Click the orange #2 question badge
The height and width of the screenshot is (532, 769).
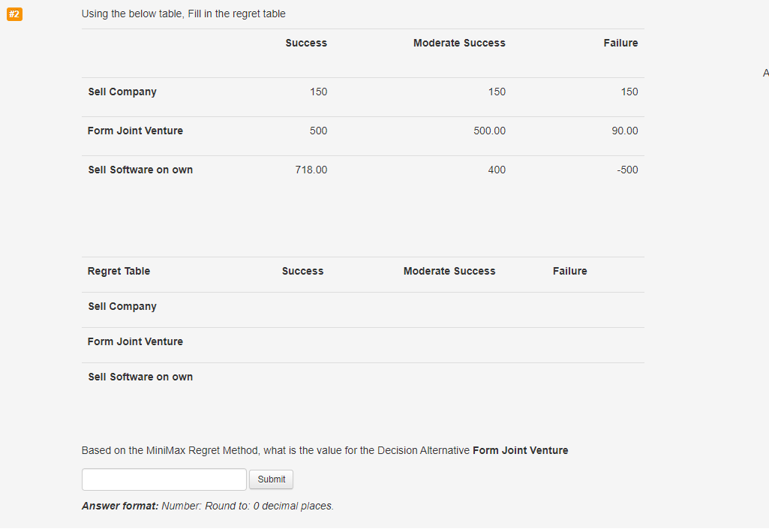point(14,14)
